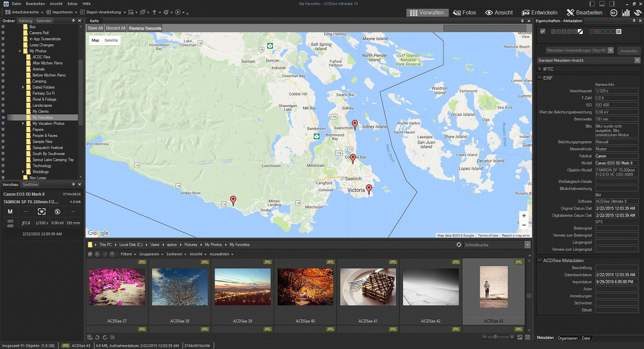Click the map pin near Jordan River
This screenshot has height=349, width=644.
pos(233,200)
